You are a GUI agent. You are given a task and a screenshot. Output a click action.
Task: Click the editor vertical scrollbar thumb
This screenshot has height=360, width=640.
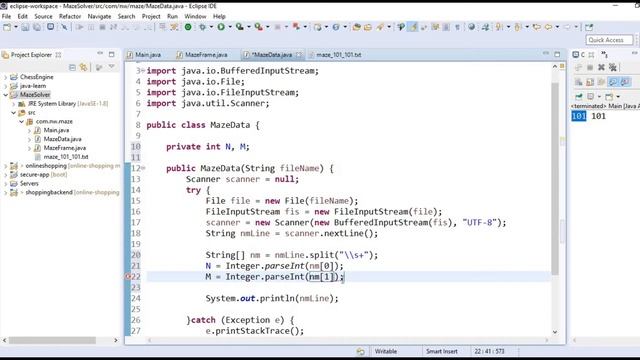(555, 178)
